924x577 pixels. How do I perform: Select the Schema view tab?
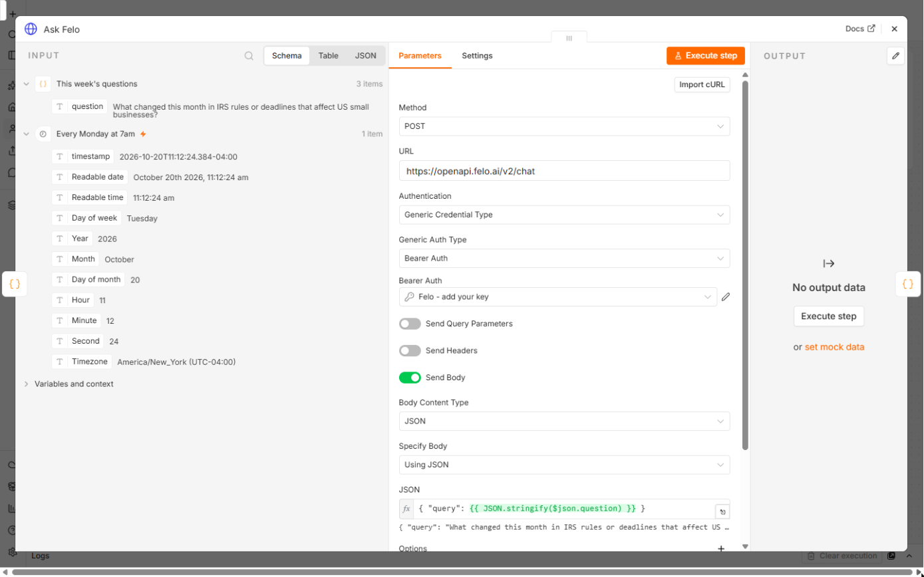click(x=287, y=56)
